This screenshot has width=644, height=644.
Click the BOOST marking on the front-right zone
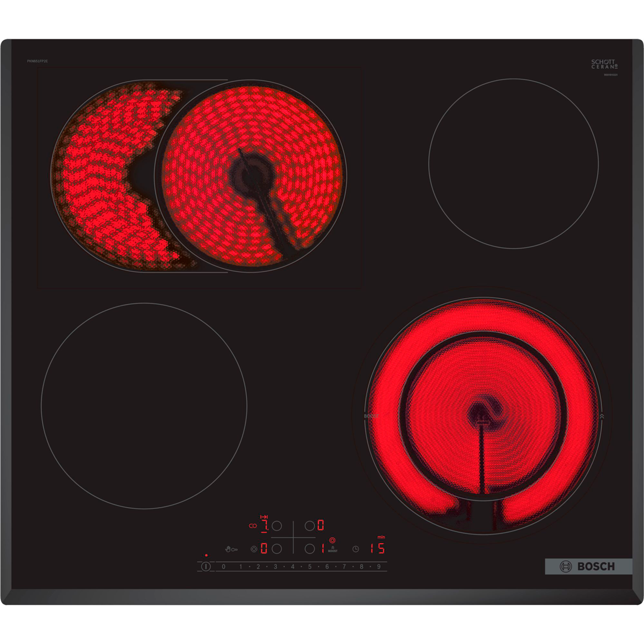point(371,416)
